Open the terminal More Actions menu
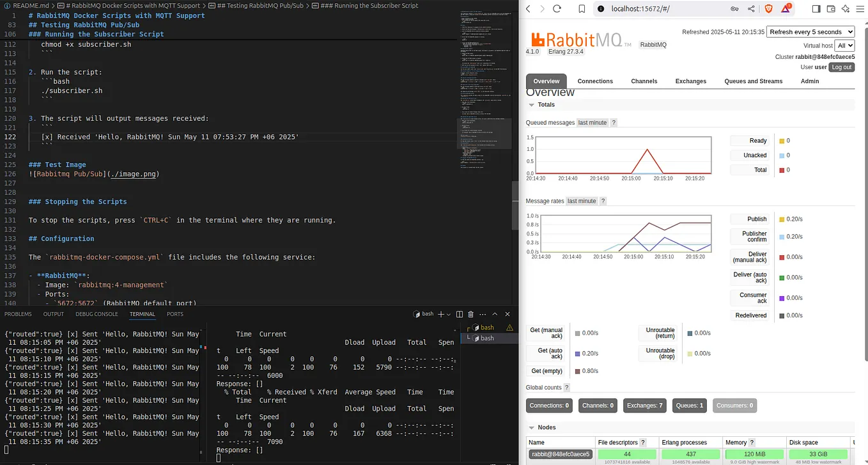This screenshot has height=465, width=868. [483, 314]
